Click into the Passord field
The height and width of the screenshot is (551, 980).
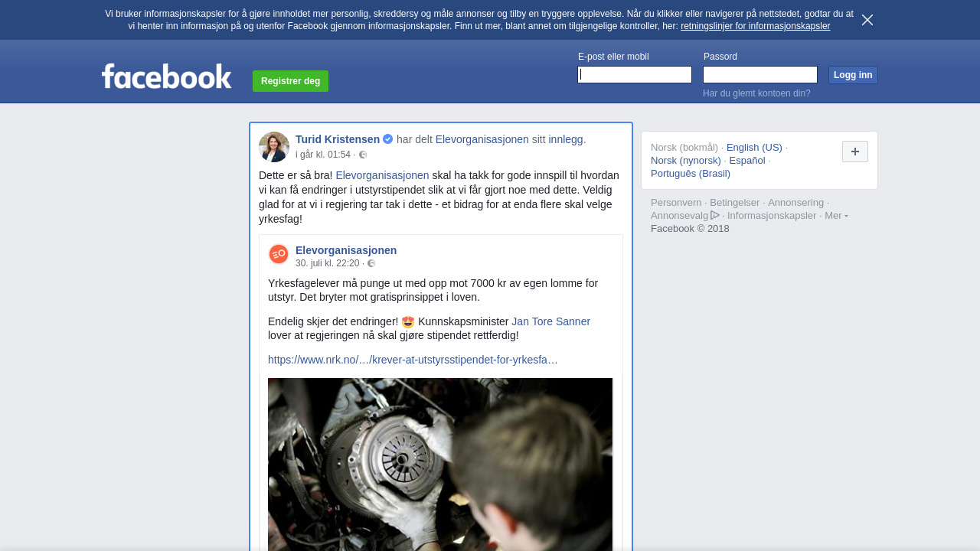(759, 74)
